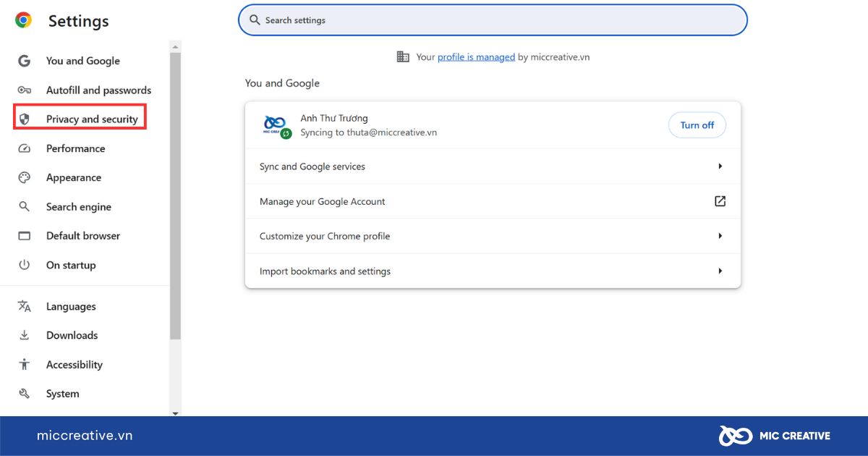Image resolution: width=868 pixels, height=456 pixels.
Task: Click the key icon for Autofill and passwords
Action: 25,90
